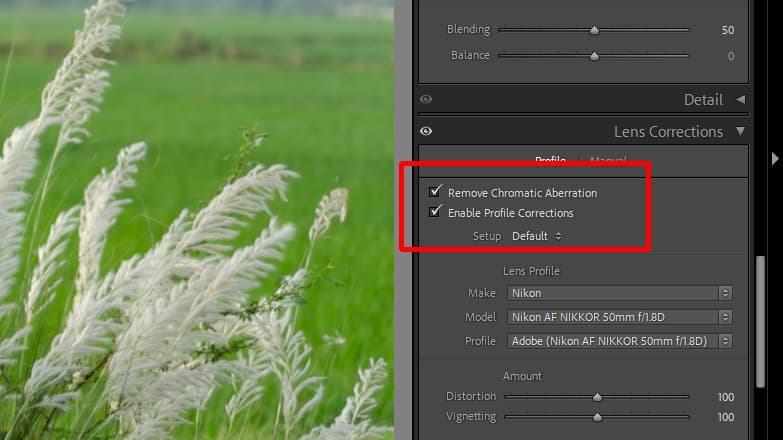Click the Distortion slider handle
The height and width of the screenshot is (440, 783).
[x=597, y=397]
